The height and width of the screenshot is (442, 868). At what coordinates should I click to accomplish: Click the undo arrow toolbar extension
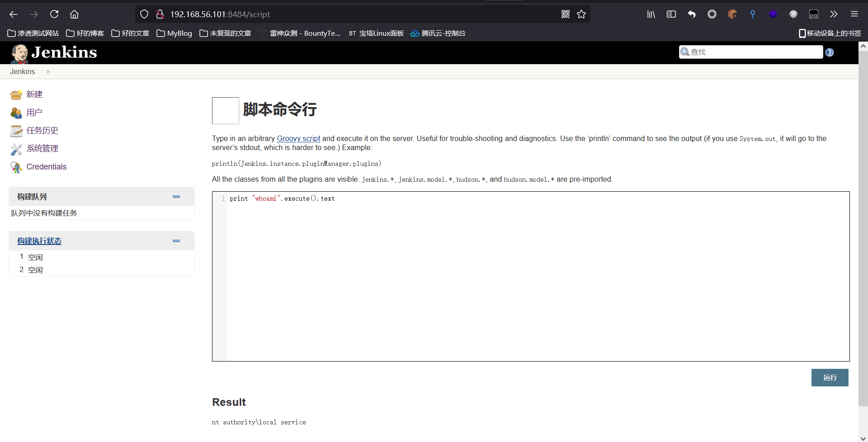click(x=692, y=14)
